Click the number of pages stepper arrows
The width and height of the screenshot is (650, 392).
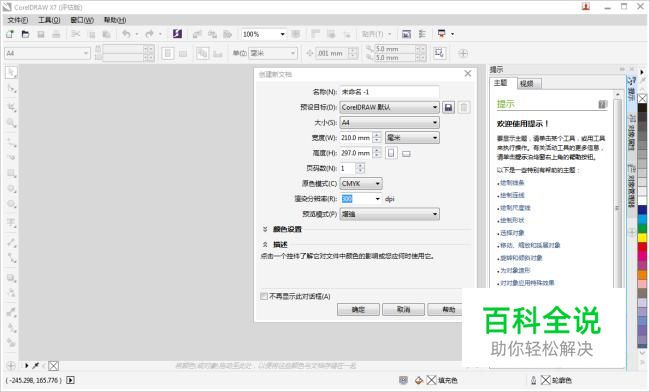click(x=360, y=168)
